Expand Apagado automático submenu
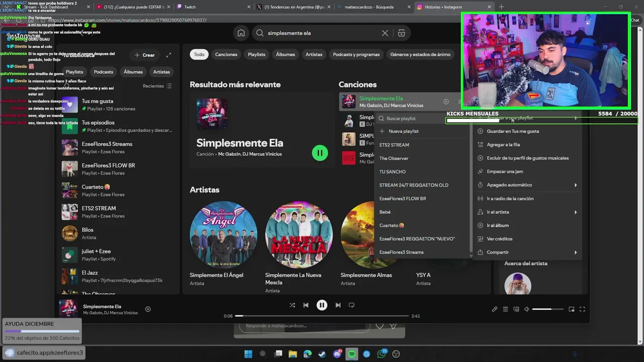 pyautogui.click(x=527, y=185)
